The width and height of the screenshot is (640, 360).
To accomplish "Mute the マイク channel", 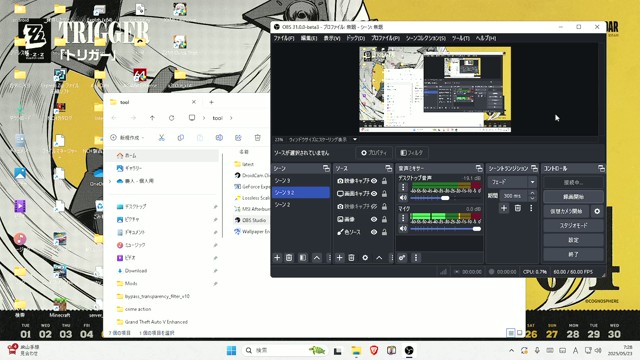I will pos(403,229).
